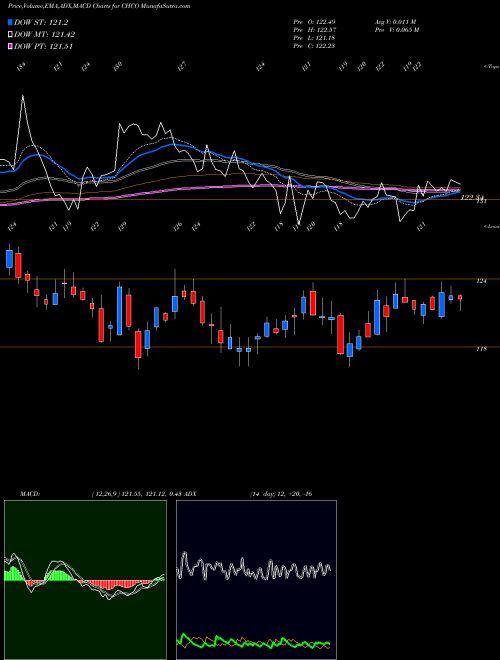
Task: Click the magenta DOW PT legend swatch
Action: (x=10, y=46)
